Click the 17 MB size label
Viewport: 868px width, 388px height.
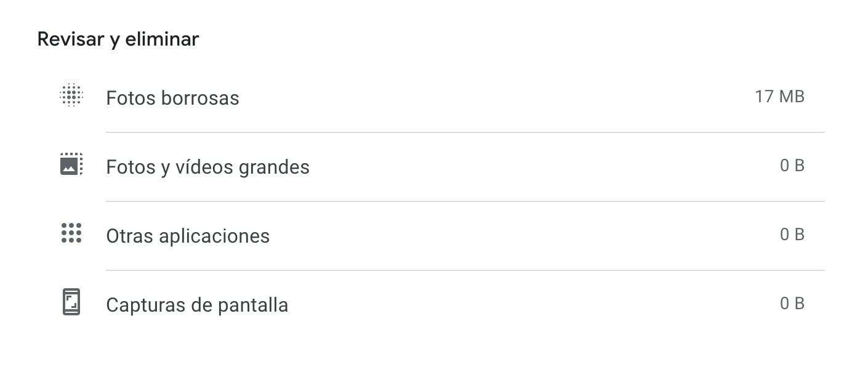[781, 96]
